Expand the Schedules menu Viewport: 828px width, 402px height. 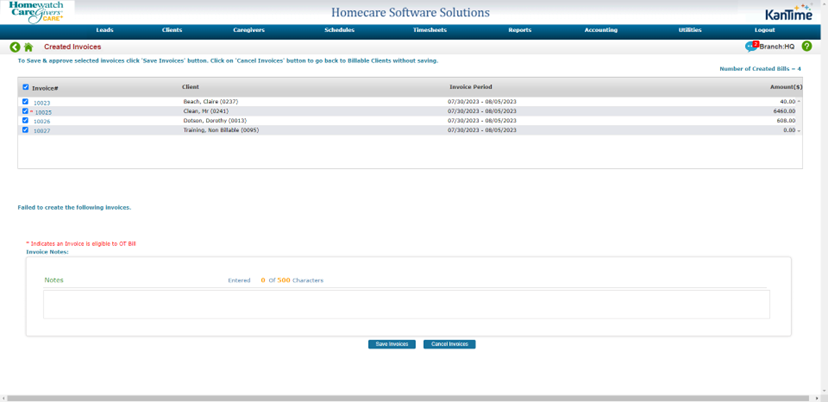340,30
